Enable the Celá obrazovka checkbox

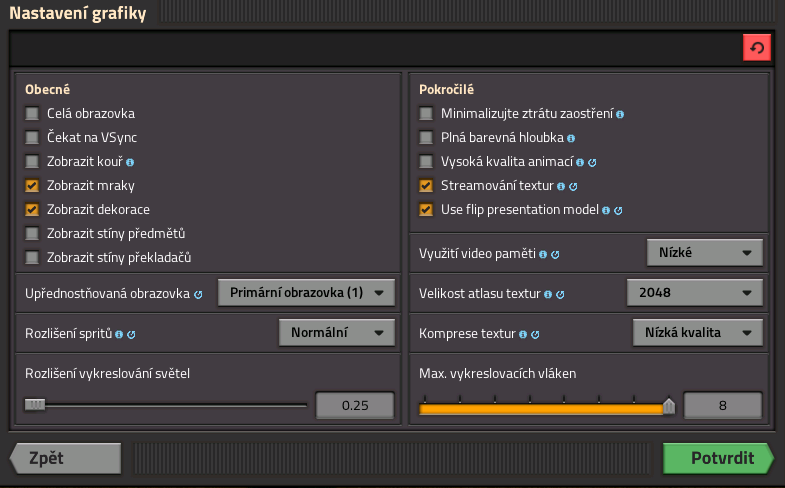(x=32, y=114)
